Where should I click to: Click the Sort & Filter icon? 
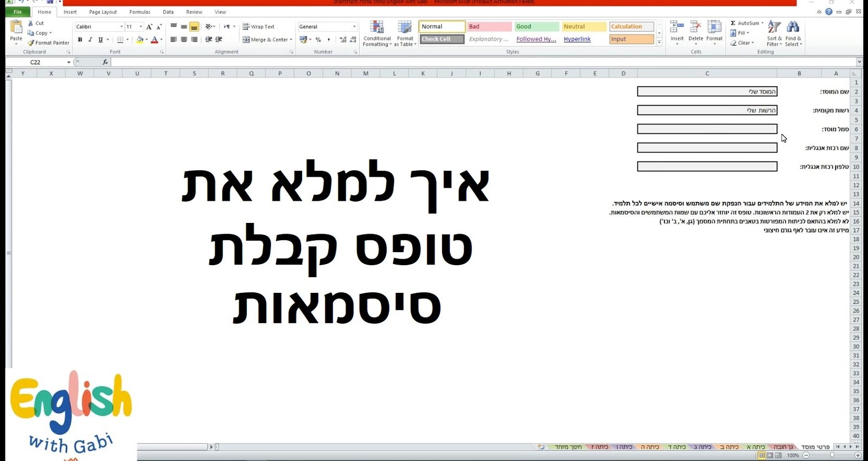[x=774, y=27]
